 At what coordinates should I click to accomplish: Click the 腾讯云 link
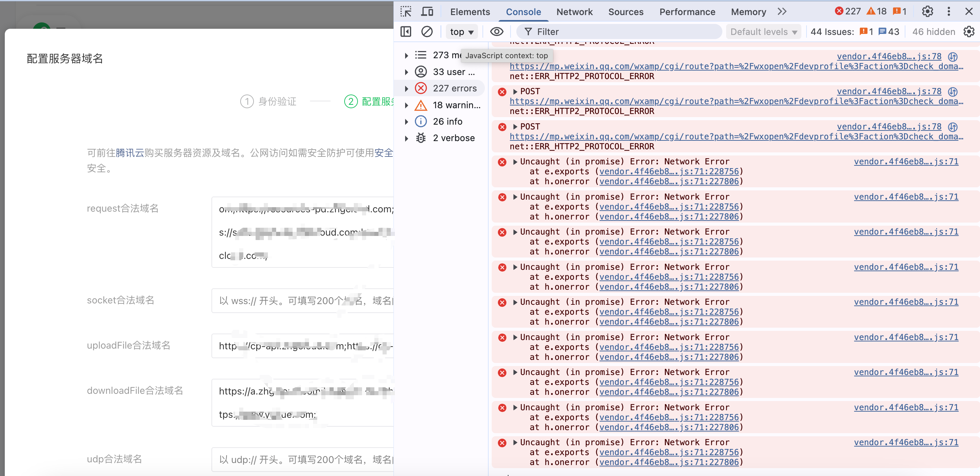[x=130, y=153]
